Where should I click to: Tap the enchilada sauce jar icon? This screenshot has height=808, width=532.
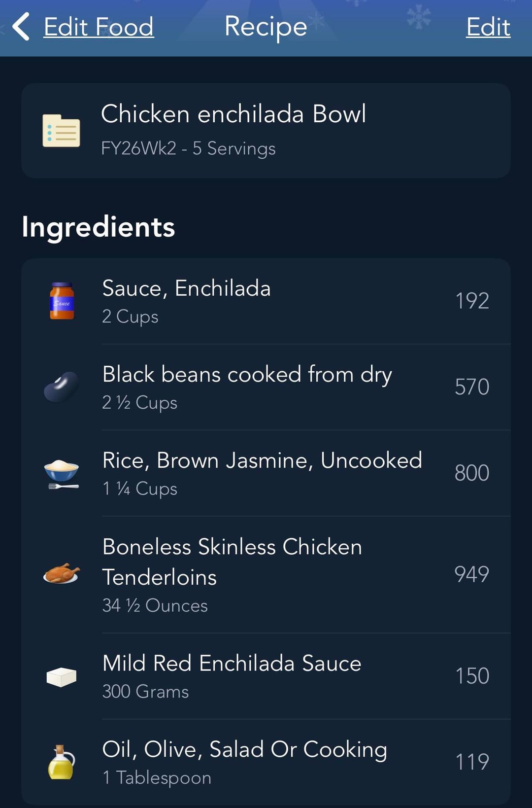[62, 301]
